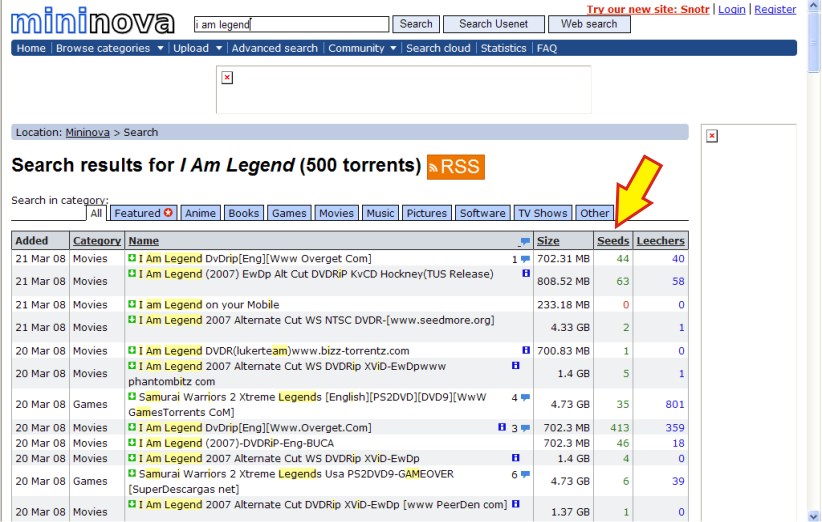Click the download icon for I Am Legend DvDrip[Eng][Www Overget Com]
Screen dimensions: 822x522
pyautogui.click(x=132, y=258)
